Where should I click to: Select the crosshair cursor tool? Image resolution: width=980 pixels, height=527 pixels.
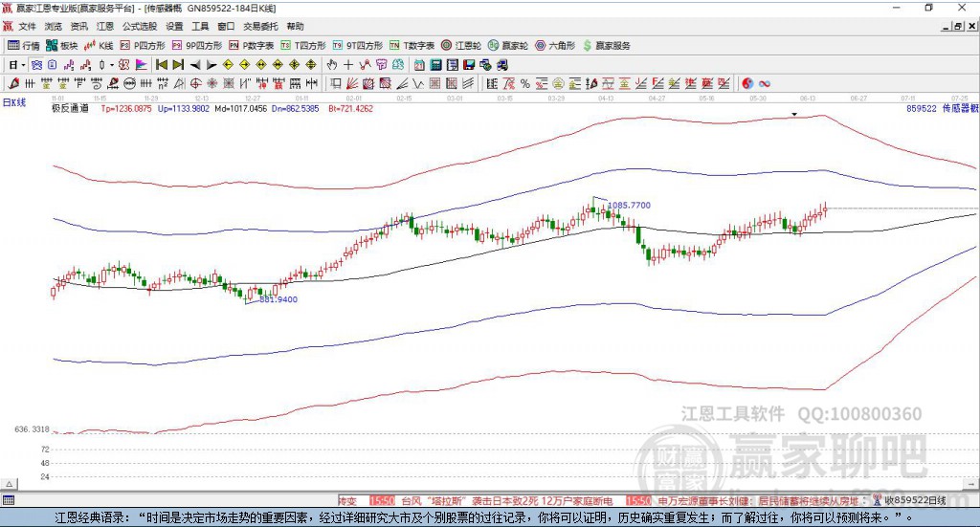348,65
